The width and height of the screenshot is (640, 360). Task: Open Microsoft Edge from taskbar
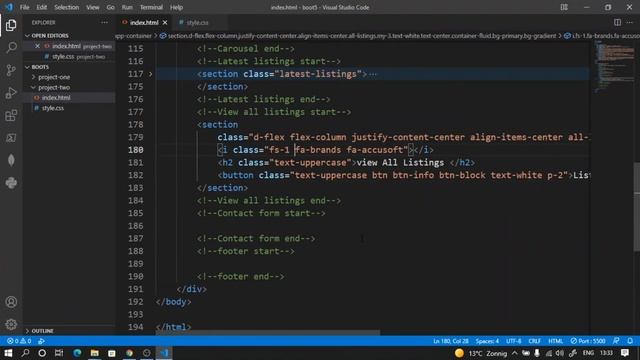click(x=77, y=353)
